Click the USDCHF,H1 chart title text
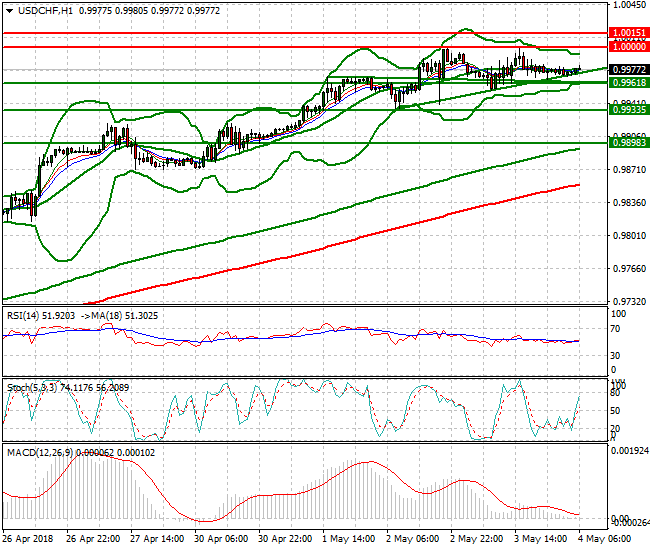Image resolution: width=650 pixels, height=550 pixels. pos(45,11)
